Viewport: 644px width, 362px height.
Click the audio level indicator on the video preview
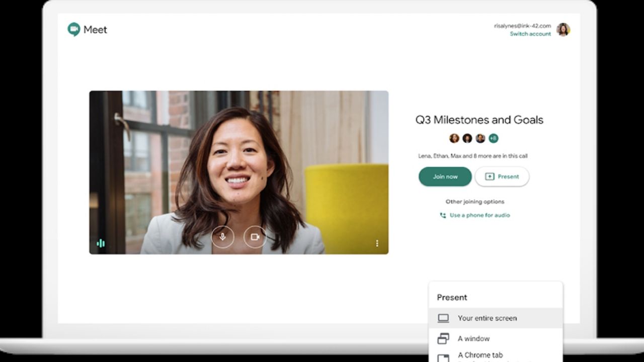[100, 243]
